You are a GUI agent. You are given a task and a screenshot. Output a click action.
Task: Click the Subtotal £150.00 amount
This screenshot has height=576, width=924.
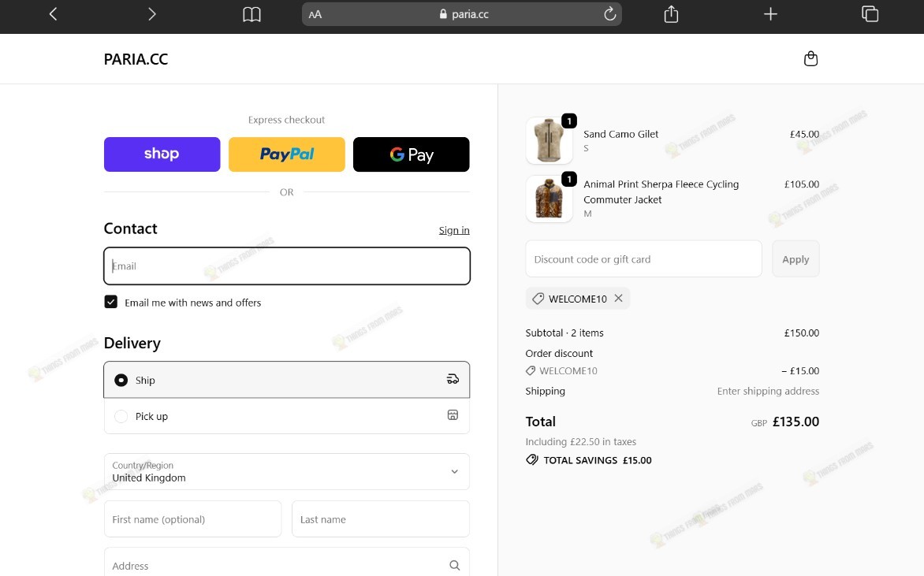click(802, 333)
